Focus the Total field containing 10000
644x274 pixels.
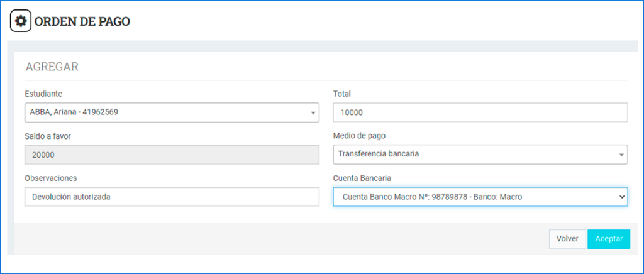(480, 112)
